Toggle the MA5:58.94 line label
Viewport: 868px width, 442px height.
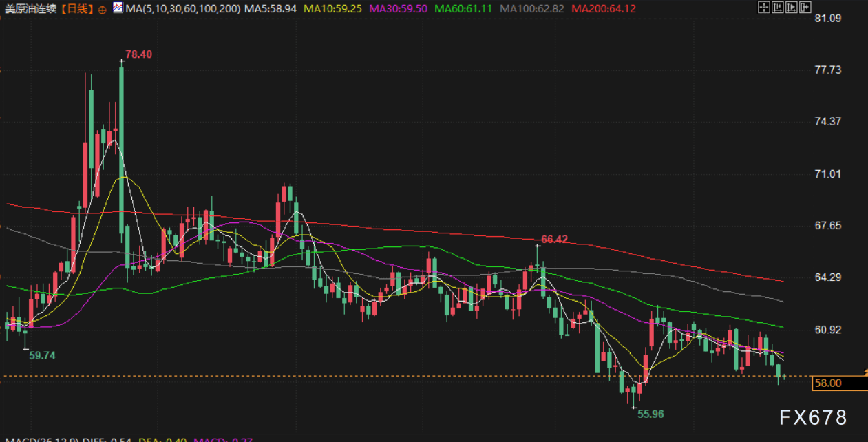pyautogui.click(x=272, y=9)
